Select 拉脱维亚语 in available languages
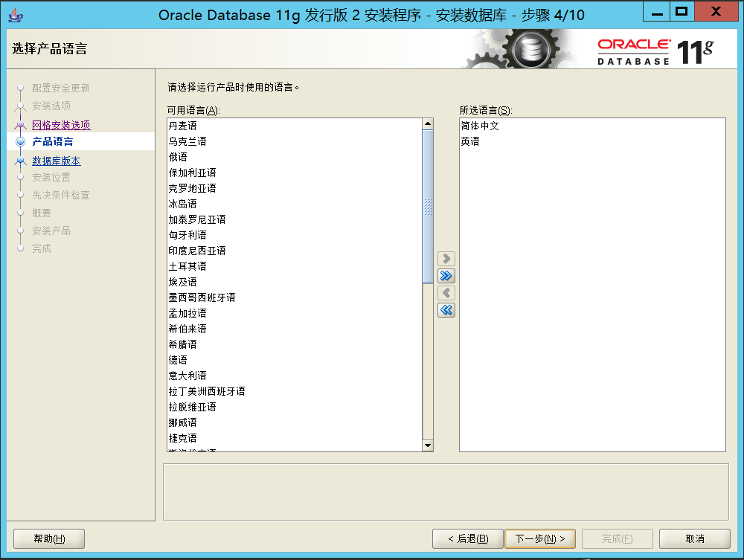The image size is (744, 560). click(294, 408)
